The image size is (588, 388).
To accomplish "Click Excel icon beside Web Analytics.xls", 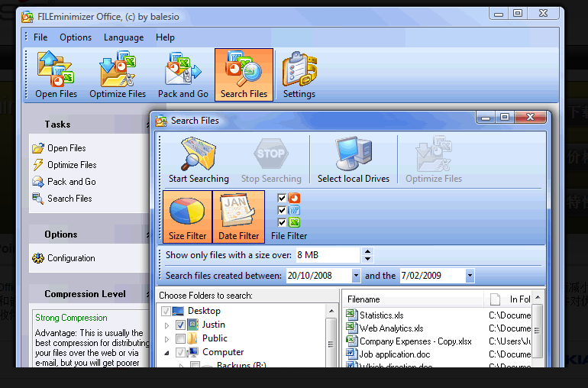I will [x=351, y=328].
